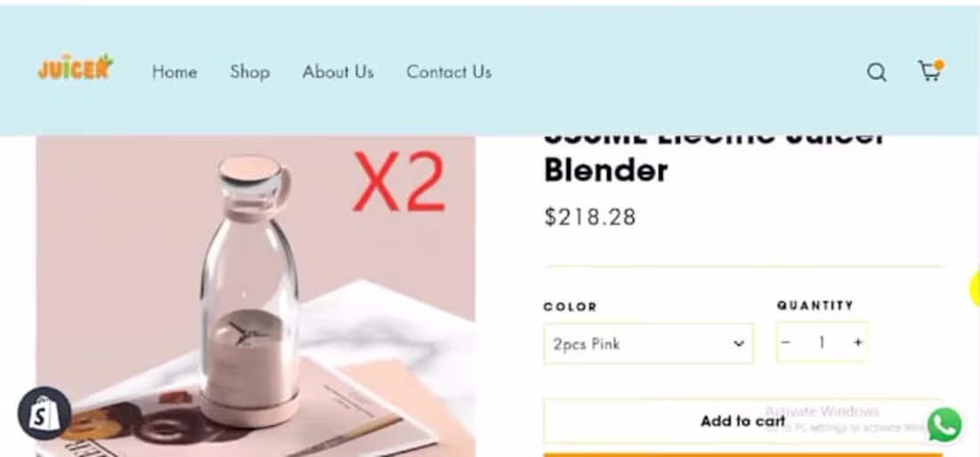Visit the Contact Us page

tap(449, 72)
